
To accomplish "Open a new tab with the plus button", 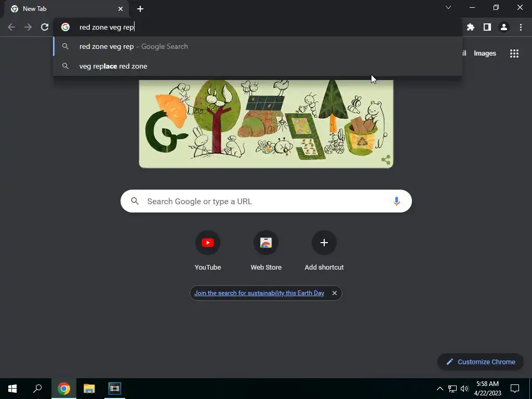I will tap(140, 9).
